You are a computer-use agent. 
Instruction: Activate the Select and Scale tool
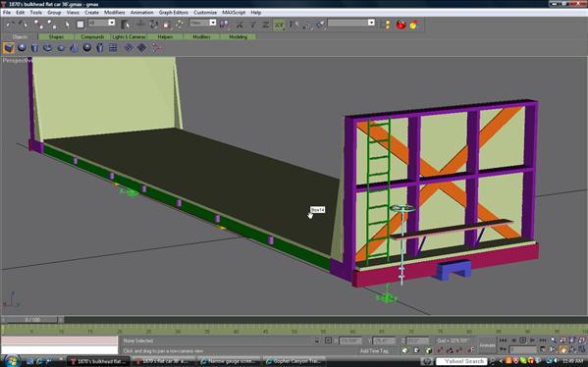[167, 25]
